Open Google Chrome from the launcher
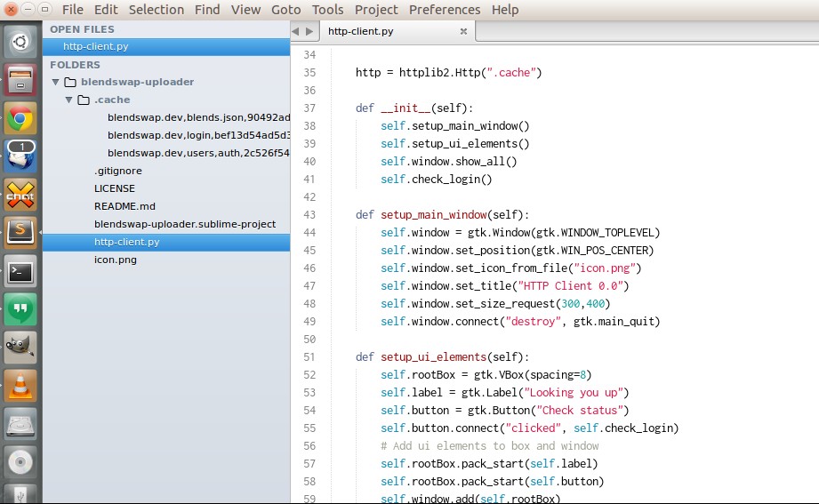 [x=20, y=118]
